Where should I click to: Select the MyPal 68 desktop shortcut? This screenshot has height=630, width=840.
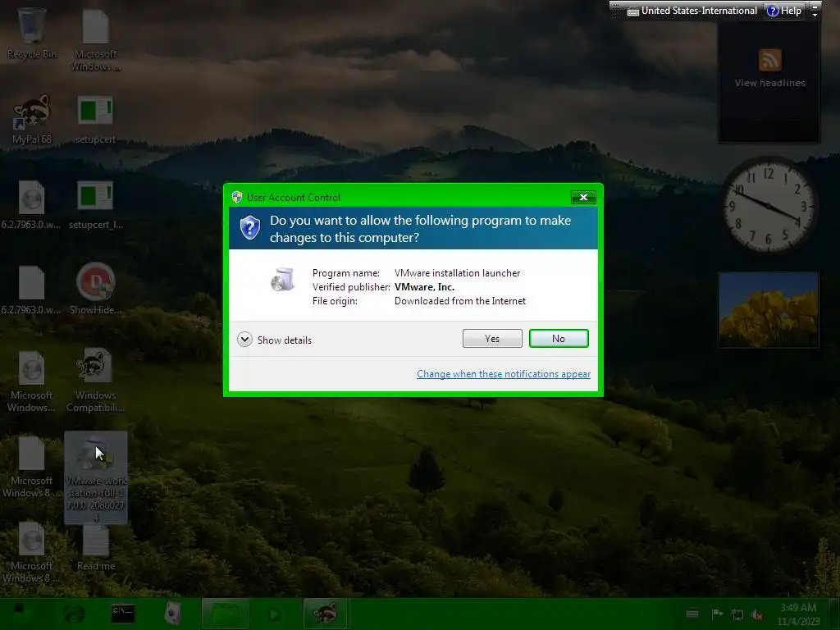pyautogui.click(x=32, y=119)
